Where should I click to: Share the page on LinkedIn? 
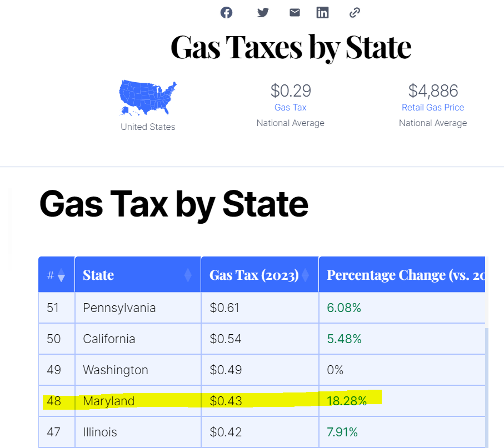[322, 12]
